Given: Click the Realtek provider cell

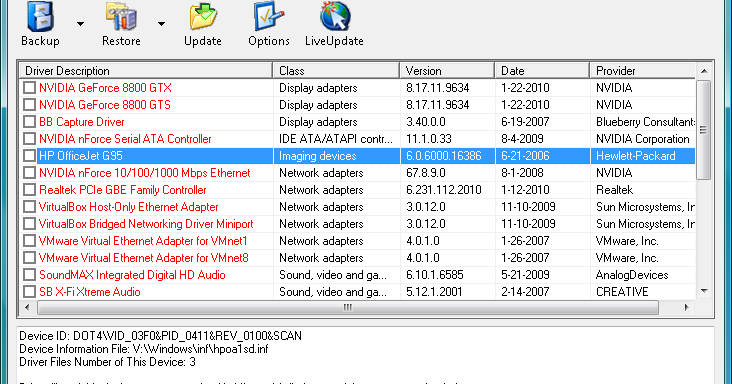Looking at the screenshot, I should (x=614, y=190).
